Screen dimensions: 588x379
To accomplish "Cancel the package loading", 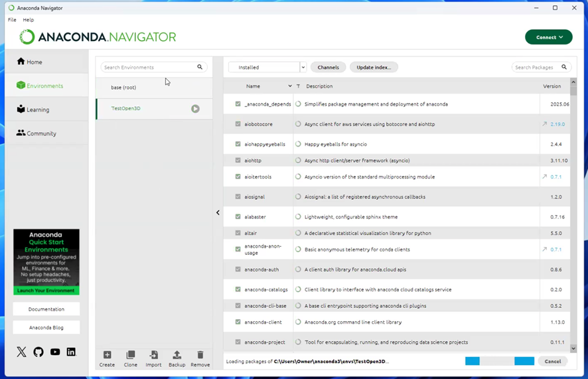I will tap(552, 361).
